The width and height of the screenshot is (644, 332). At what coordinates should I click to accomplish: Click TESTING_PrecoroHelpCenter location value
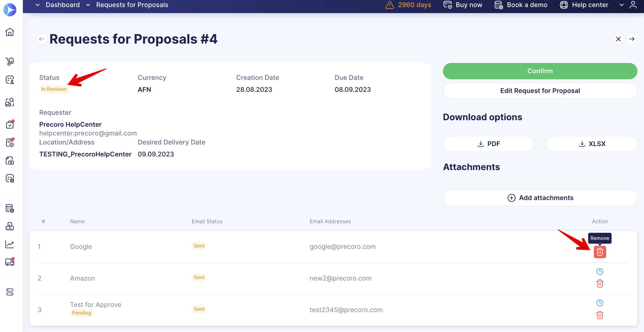point(85,154)
